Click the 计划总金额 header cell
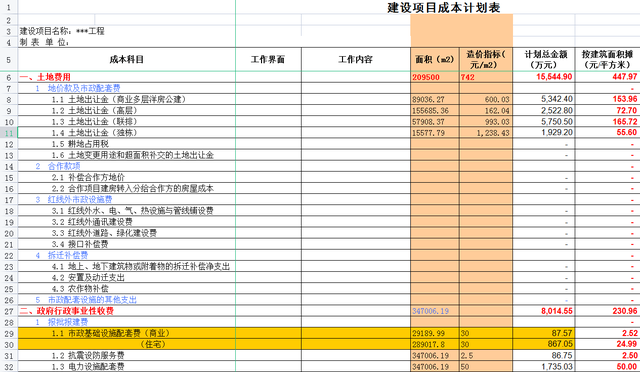This screenshot has width=640, height=372. (544, 60)
